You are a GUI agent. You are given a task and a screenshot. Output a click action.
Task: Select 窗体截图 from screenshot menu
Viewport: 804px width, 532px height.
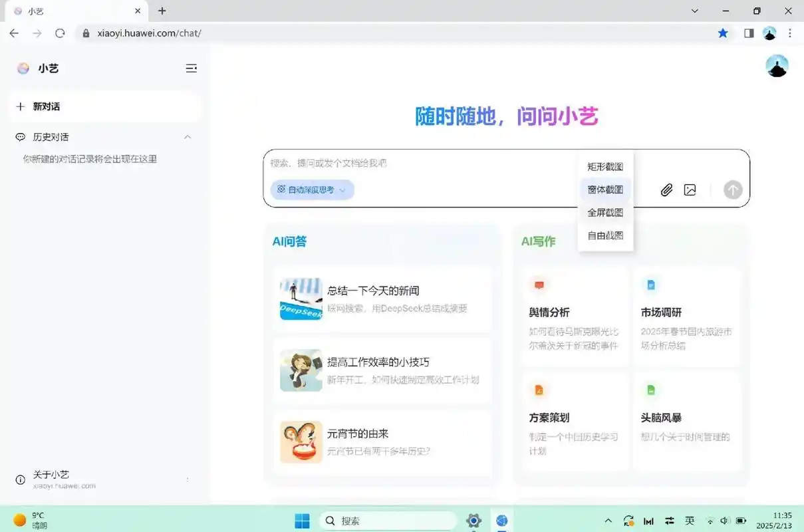[605, 190]
